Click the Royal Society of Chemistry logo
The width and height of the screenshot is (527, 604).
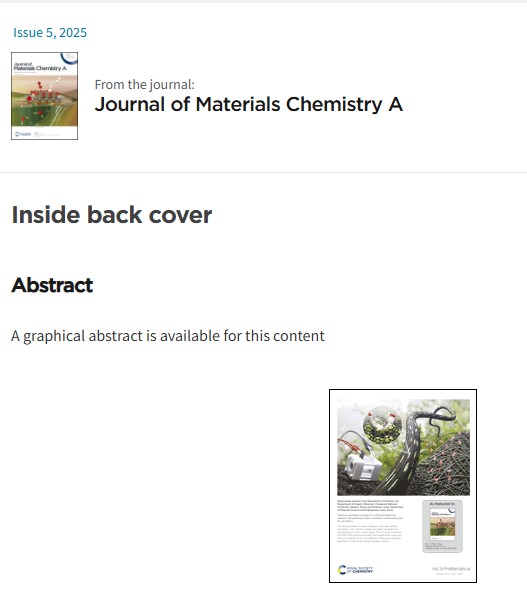point(355,570)
